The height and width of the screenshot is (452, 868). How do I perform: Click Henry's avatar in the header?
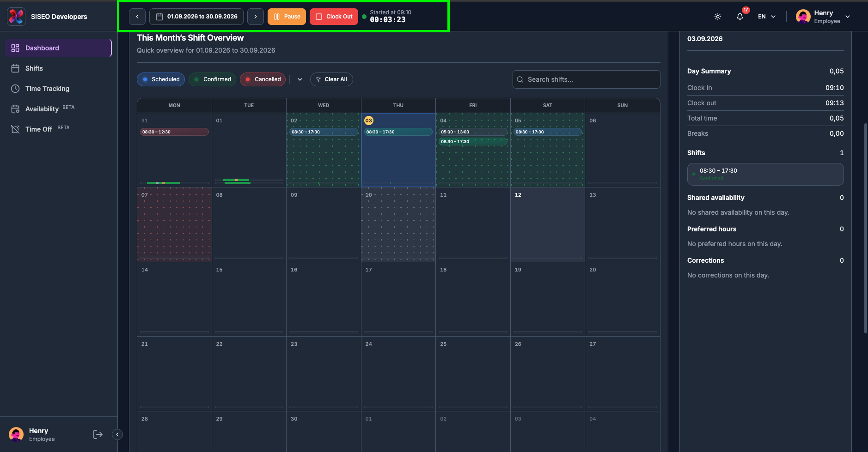[803, 17]
